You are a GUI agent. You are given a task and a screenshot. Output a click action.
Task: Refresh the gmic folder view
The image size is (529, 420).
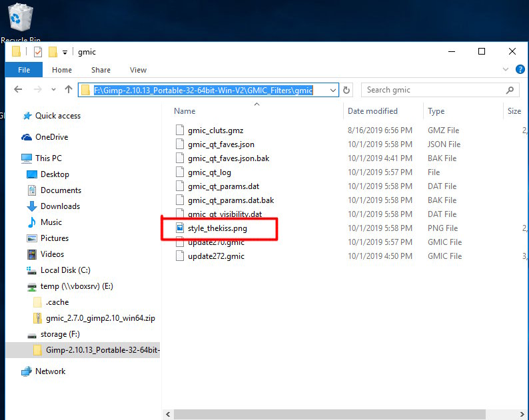tap(346, 90)
